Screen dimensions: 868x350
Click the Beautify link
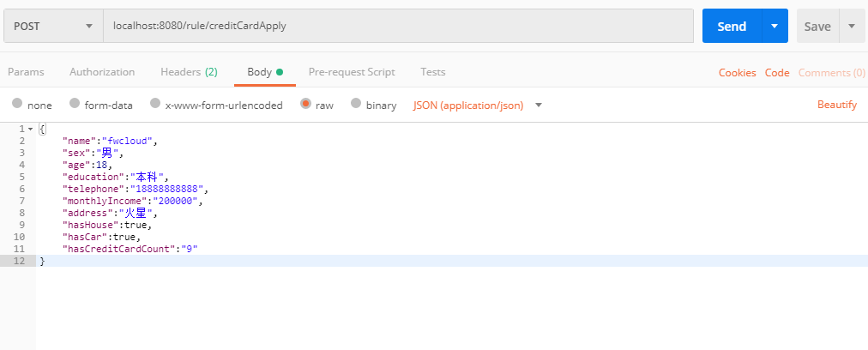coord(836,105)
